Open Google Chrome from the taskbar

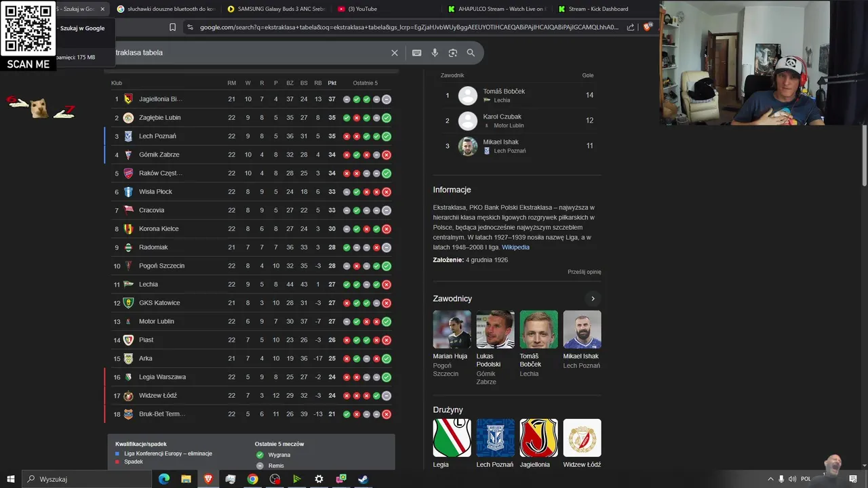(x=252, y=479)
